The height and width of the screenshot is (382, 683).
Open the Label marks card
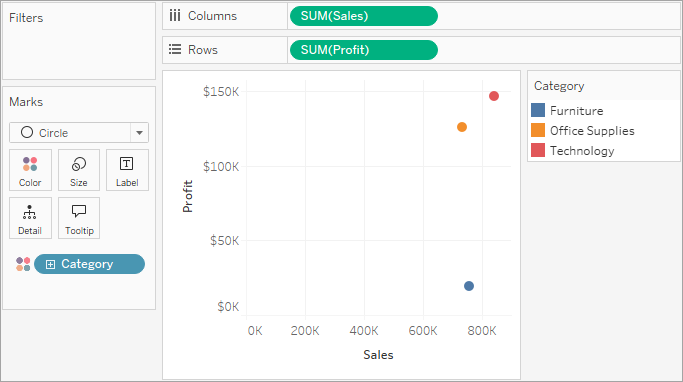pyautogui.click(x=127, y=170)
